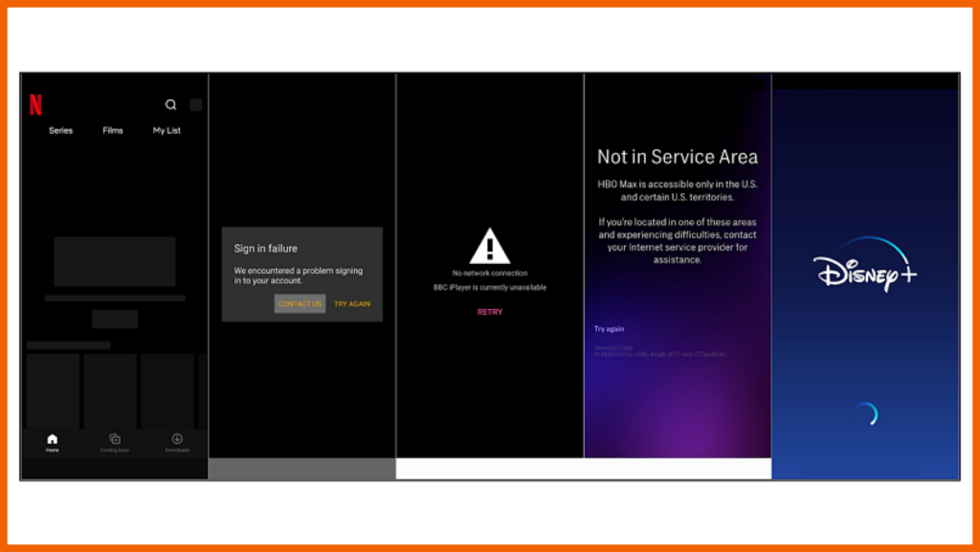Screen dimensions: 980x552
Task: Tap the Downloads bottom icon
Action: [x=177, y=443]
